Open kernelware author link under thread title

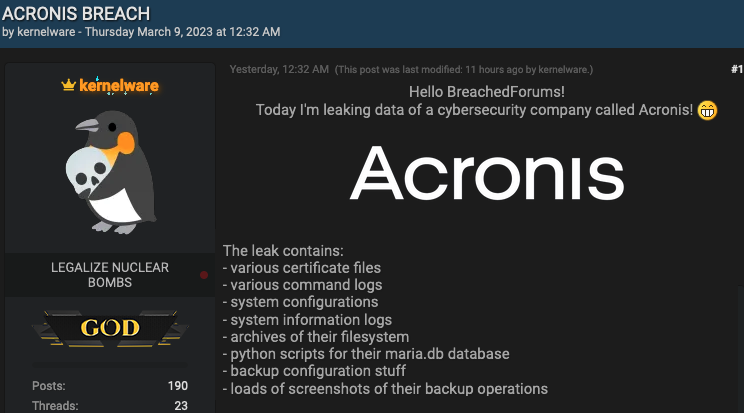click(x=46, y=32)
